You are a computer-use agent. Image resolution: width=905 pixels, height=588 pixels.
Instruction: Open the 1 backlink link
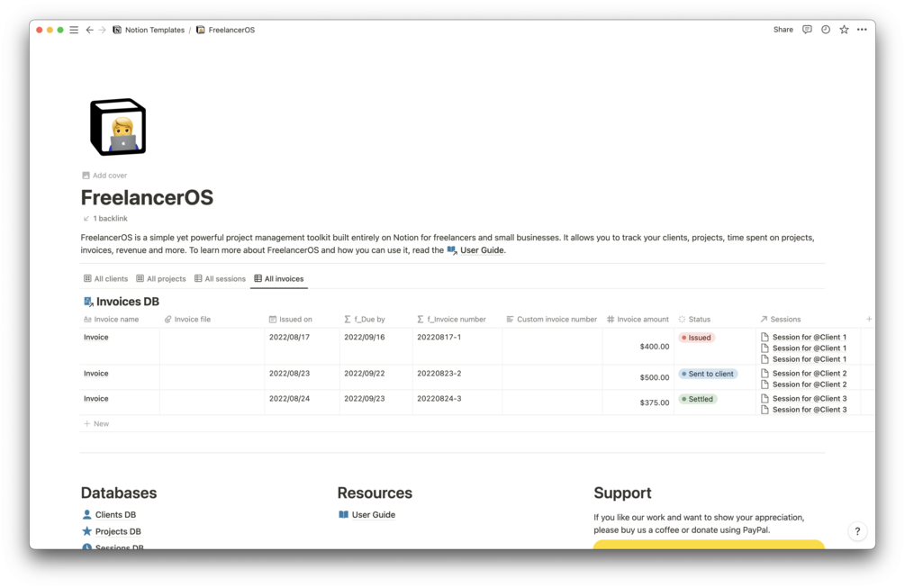(105, 219)
